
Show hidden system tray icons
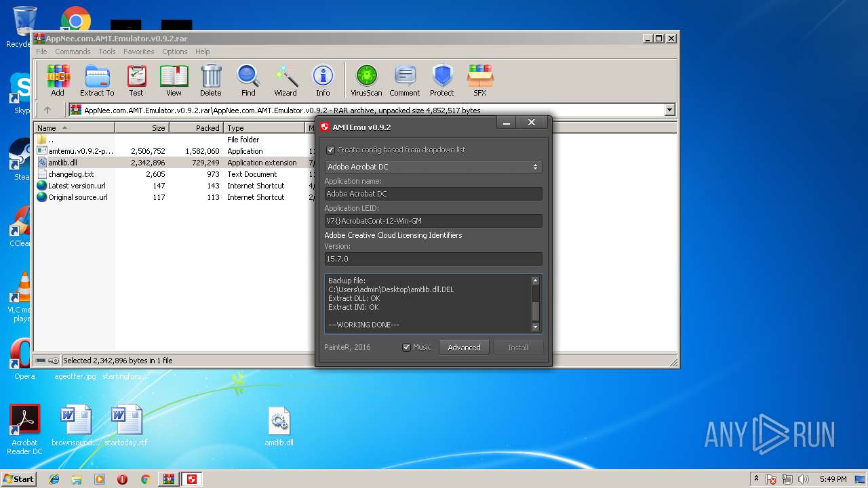(756, 479)
